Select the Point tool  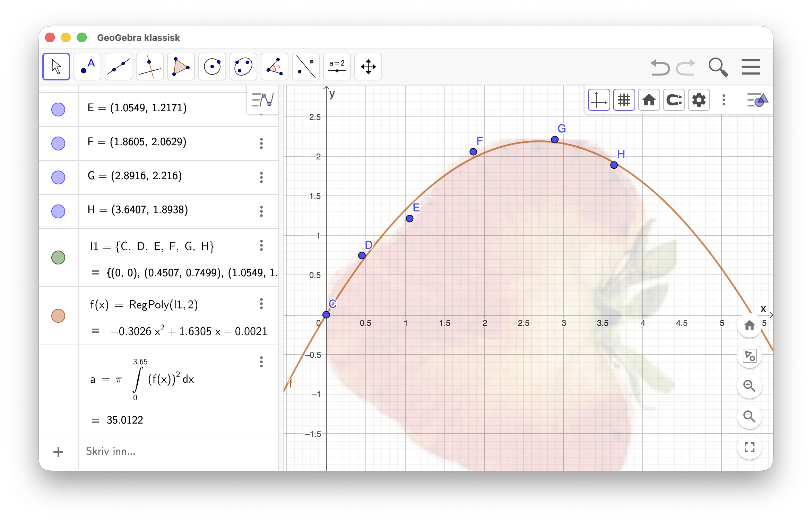(87, 66)
